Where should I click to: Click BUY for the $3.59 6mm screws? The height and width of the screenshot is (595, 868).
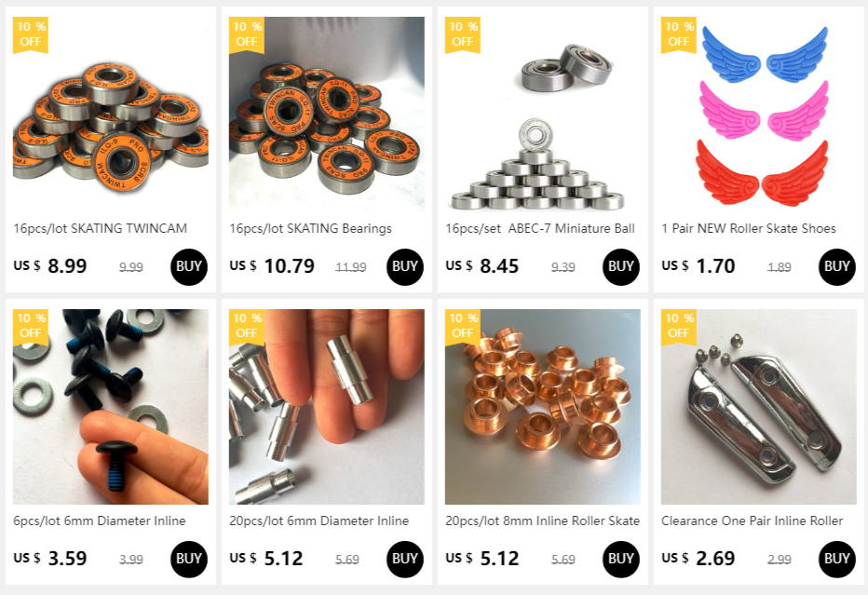coord(189,559)
